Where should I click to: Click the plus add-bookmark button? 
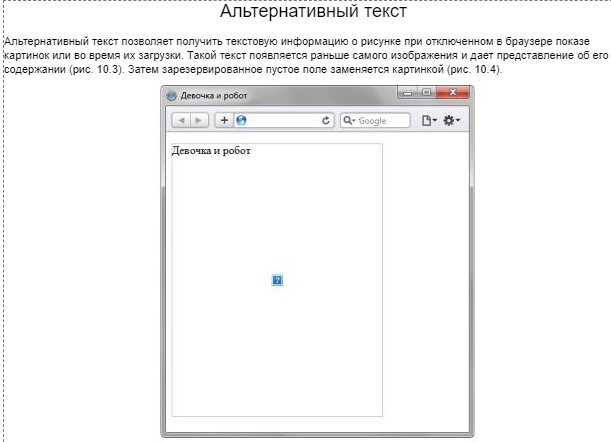pyautogui.click(x=224, y=120)
